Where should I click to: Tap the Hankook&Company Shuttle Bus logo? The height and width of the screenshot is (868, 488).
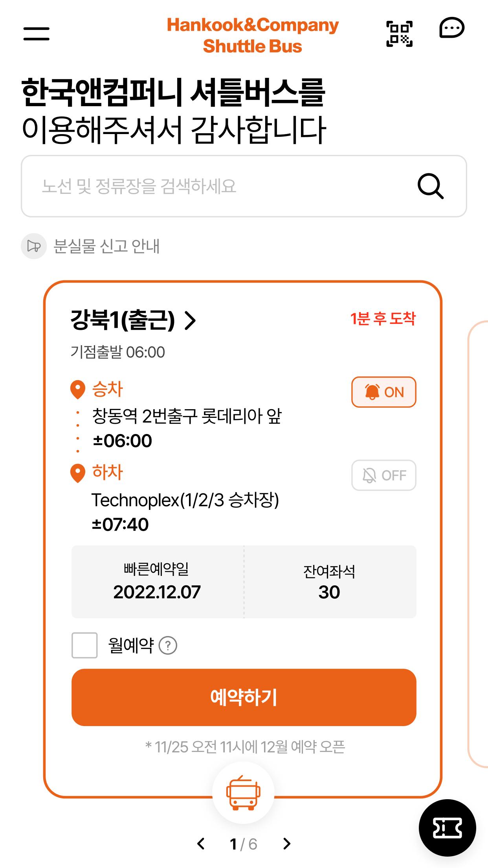(x=253, y=35)
